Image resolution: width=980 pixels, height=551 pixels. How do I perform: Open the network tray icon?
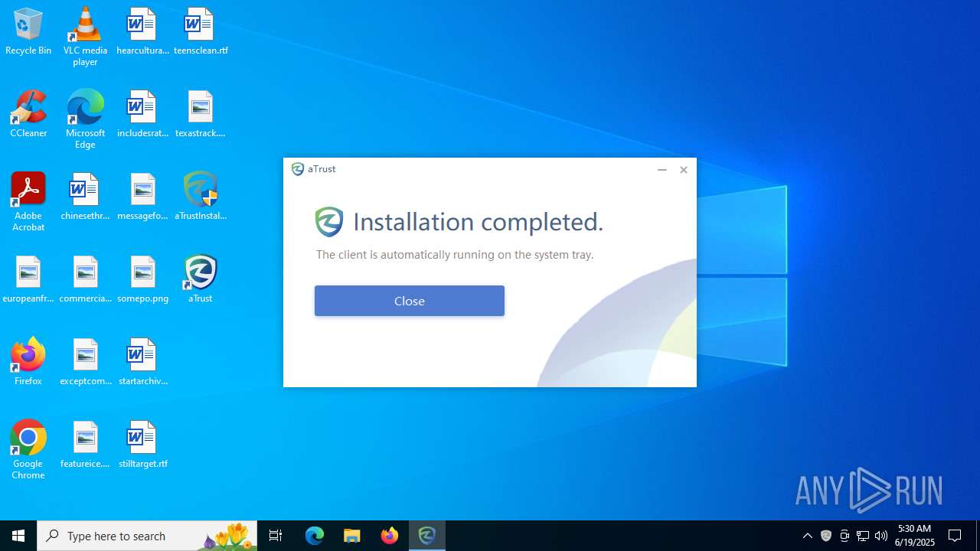[863, 536]
